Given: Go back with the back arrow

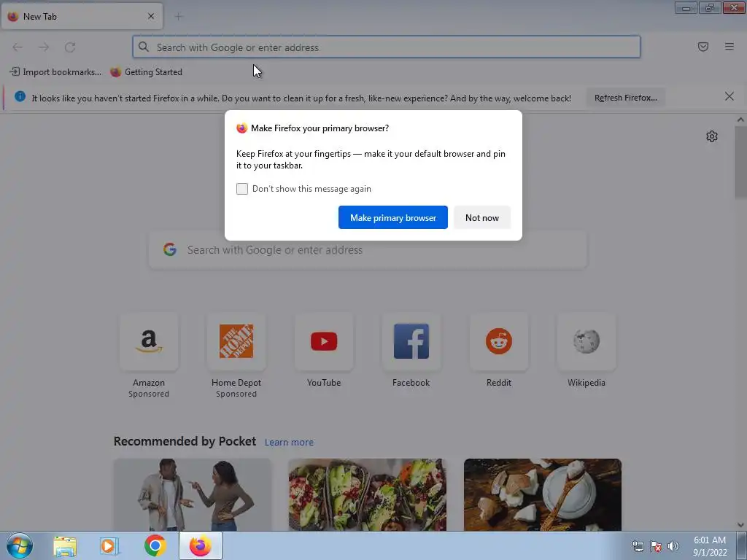Looking at the screenshot, I should click(x=18, y=47).
